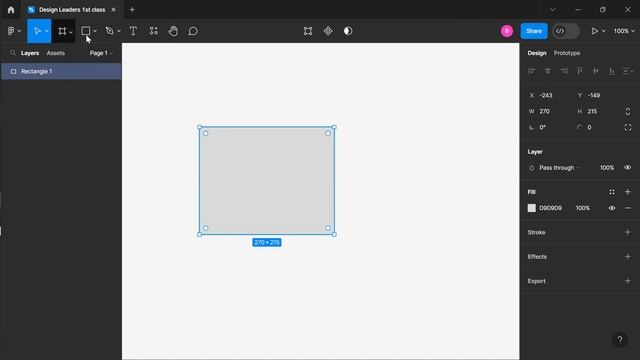Open Move tool dropdown arrow
This screenshot has height=360, width=640.
(47, 31)
